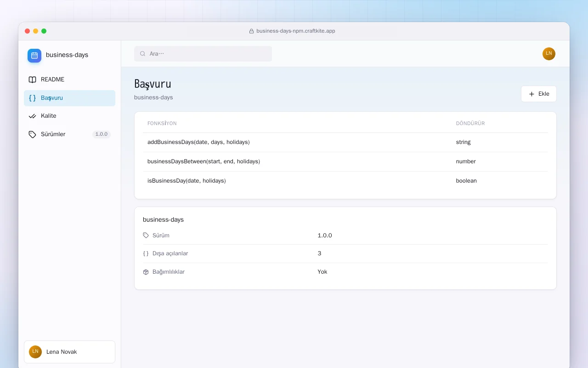
Task: Click the business-days calendar logo icon
Action: coord(34,56)
